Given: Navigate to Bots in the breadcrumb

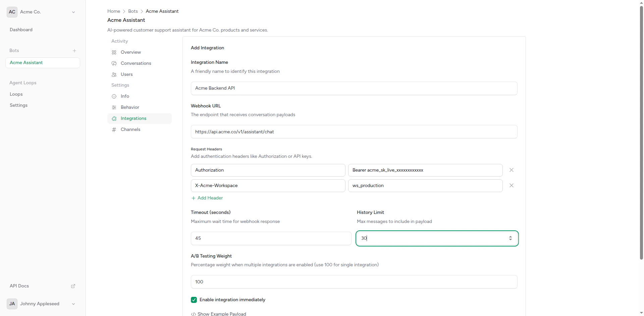Looking at the screenshot, I should coord(133,11).
